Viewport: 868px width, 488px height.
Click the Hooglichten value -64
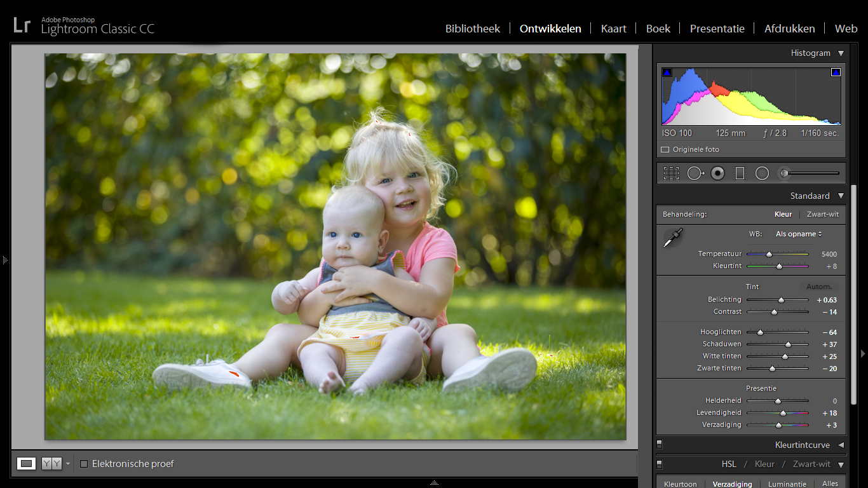[829, 332]
